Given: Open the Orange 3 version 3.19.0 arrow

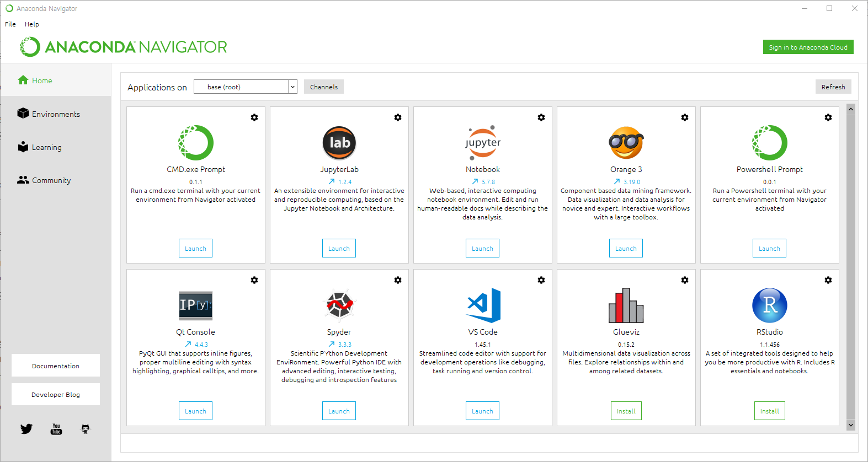Looking at the screenshot, I should pos(617,181).
